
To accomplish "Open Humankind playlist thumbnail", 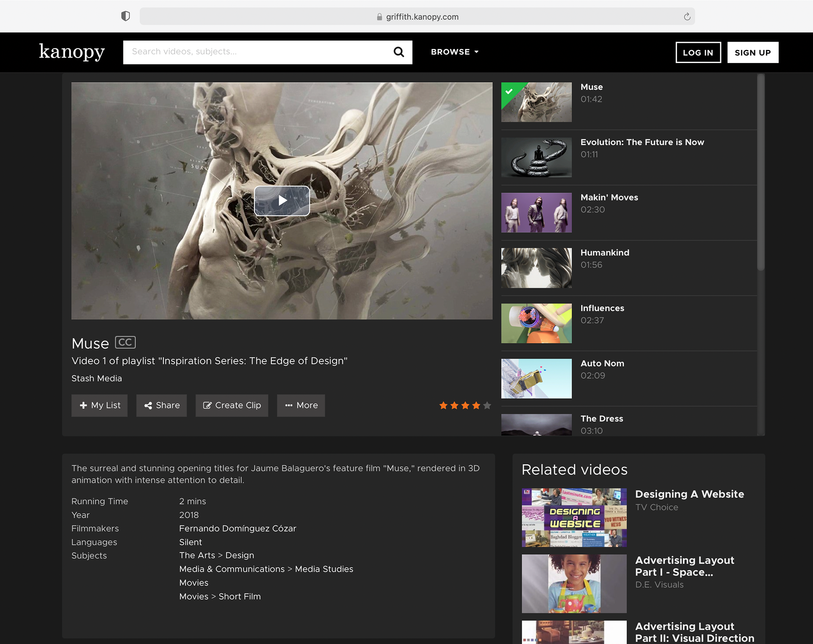I will (x=536, y=268).
